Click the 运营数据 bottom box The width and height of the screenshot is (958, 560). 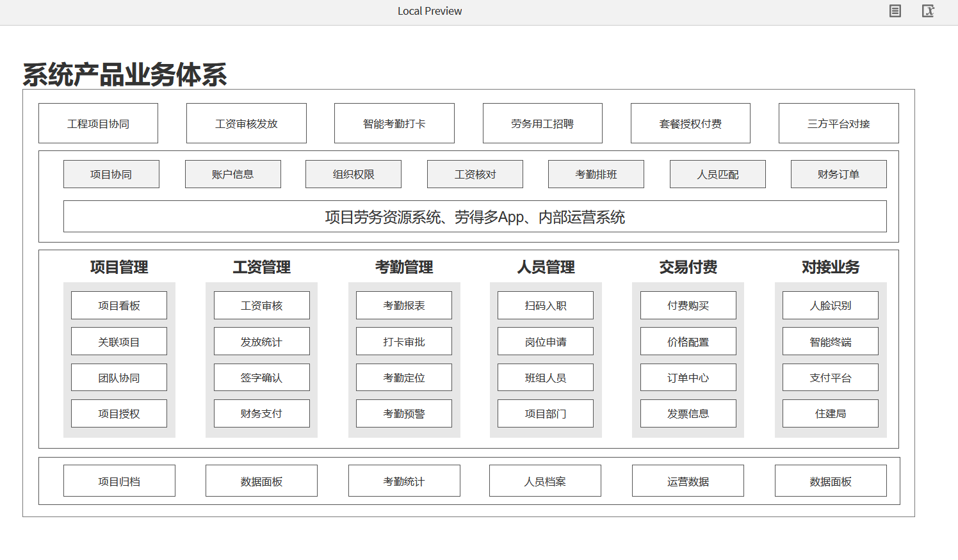coord(688,481)
